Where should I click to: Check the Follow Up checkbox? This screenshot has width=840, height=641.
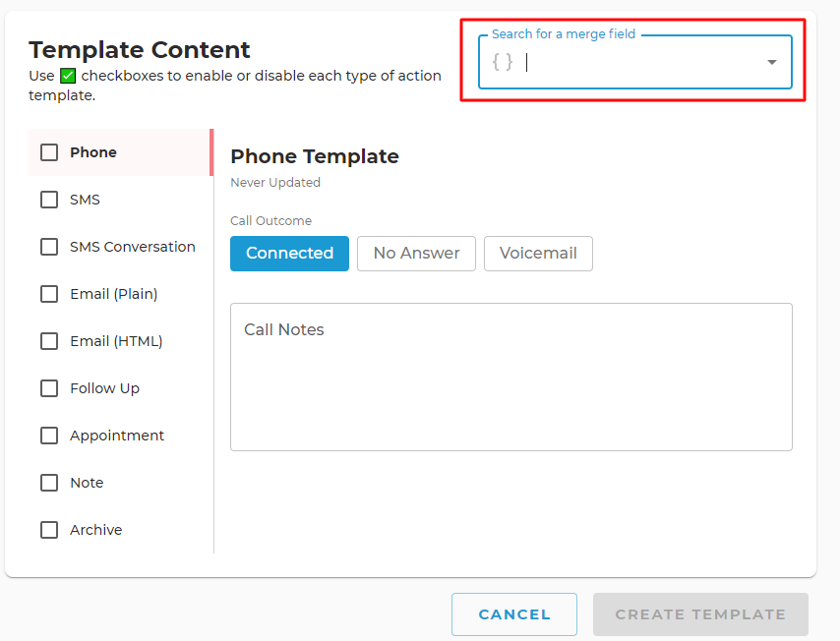click(x=49, y=388)
